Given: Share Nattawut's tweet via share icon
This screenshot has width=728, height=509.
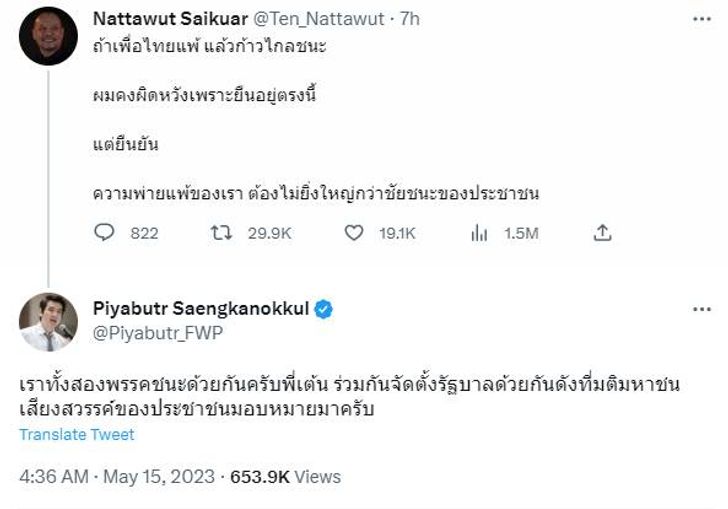Looking at the screenshot, I should [x=602, y=233].
